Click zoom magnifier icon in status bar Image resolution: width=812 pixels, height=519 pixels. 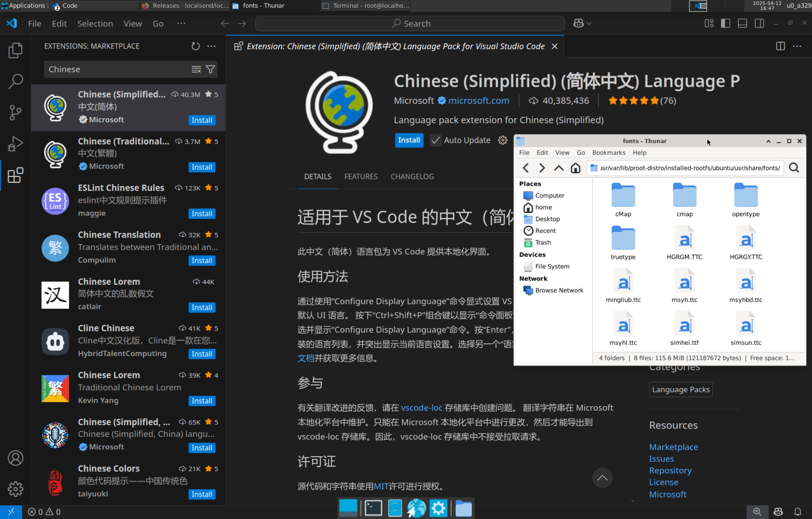pyautogui.click(x=757, y=512)
